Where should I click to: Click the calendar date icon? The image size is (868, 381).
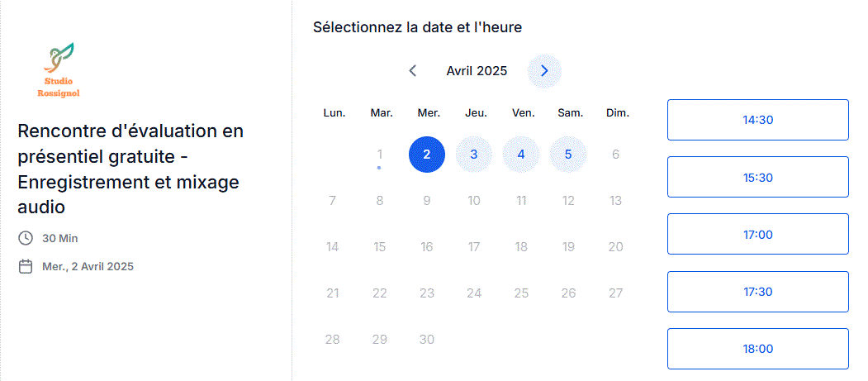(x=26, y=266)
